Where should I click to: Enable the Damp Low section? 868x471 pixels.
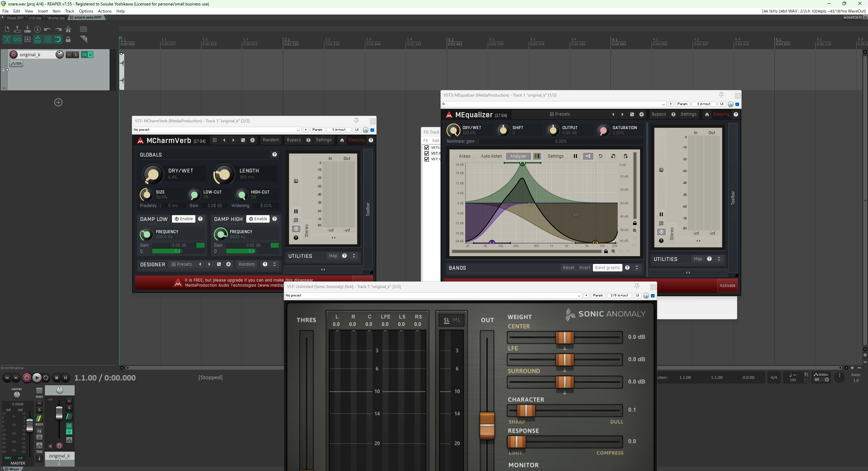coord(184,219)
